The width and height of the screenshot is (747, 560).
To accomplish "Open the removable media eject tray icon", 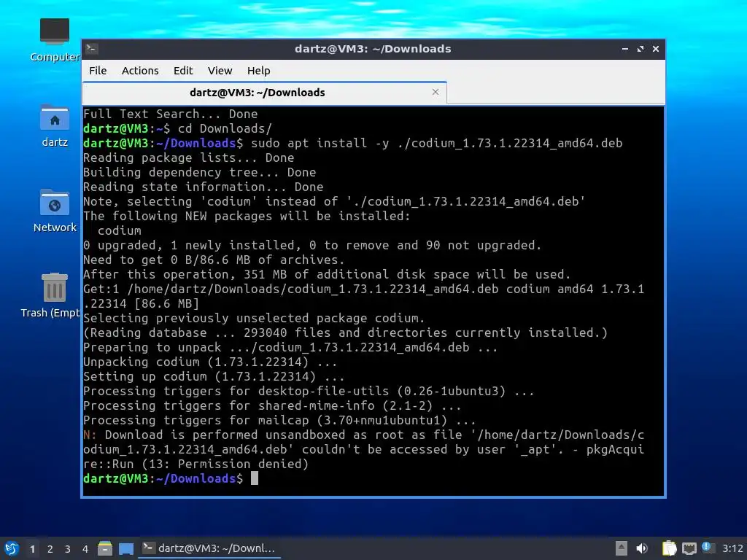I will pos(621,548).
